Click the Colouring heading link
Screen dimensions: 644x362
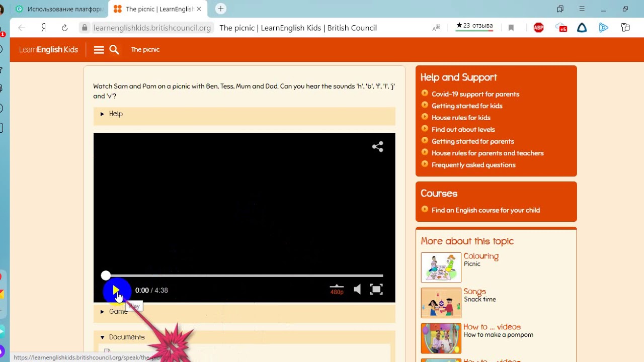(481, 256)
